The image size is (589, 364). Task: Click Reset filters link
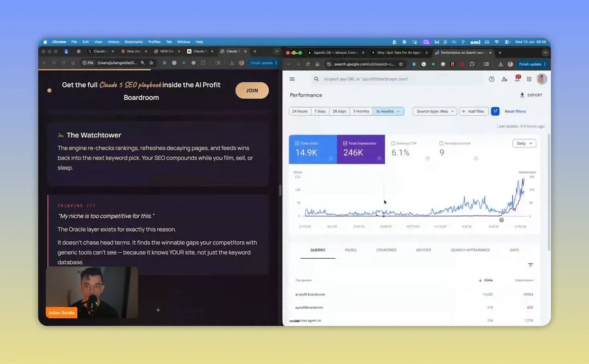pos(515,111)
